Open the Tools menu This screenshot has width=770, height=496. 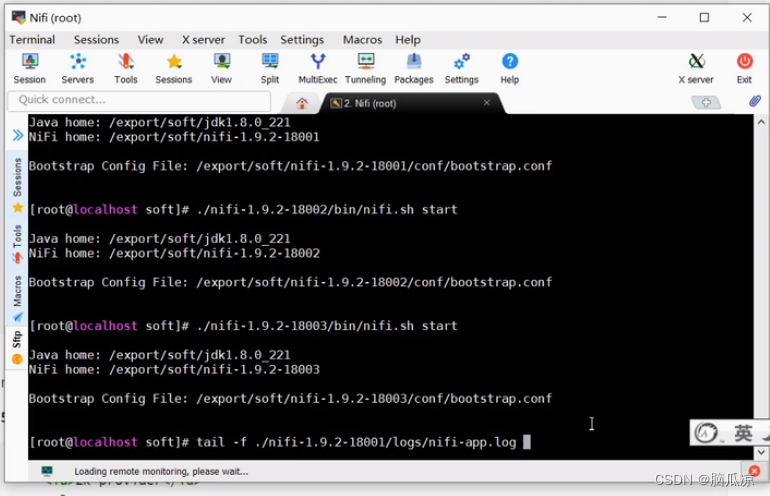[253, 40]
